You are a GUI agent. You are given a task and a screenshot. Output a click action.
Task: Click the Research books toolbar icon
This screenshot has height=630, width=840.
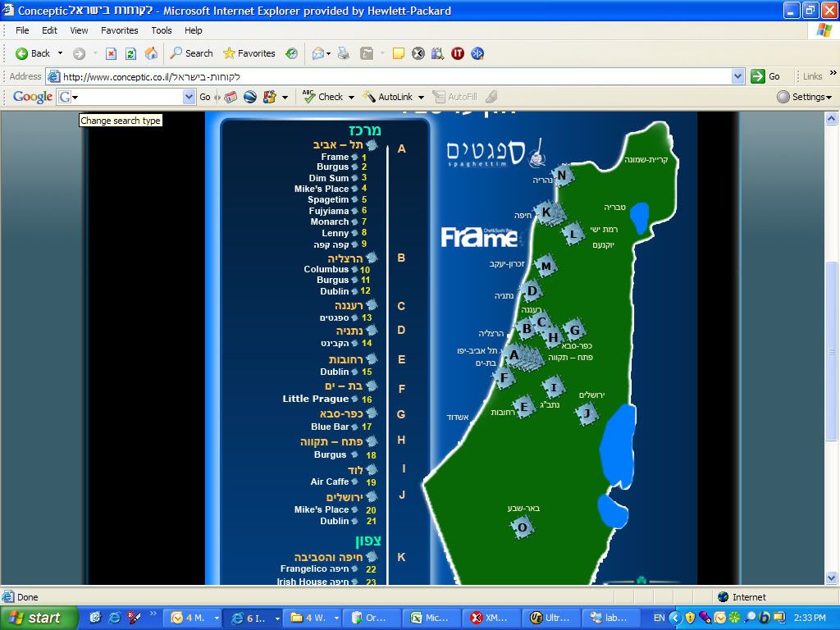pos(438,53)
